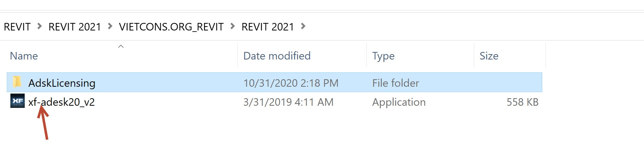Select the AdskLicensing folder name
The width and height of the screenshot is (644, 167).
point(62,83)
